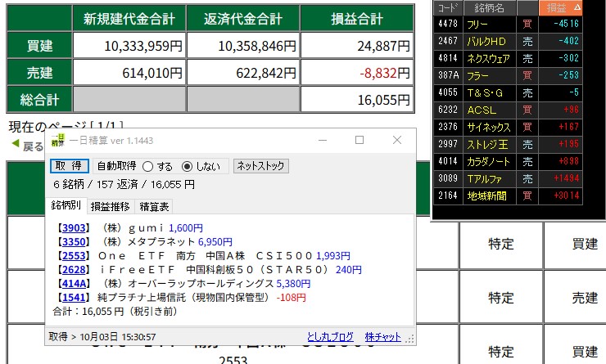Select the 銘柄別 tab
This screenshot has height=364, width=606.
[x=66, y=204]
